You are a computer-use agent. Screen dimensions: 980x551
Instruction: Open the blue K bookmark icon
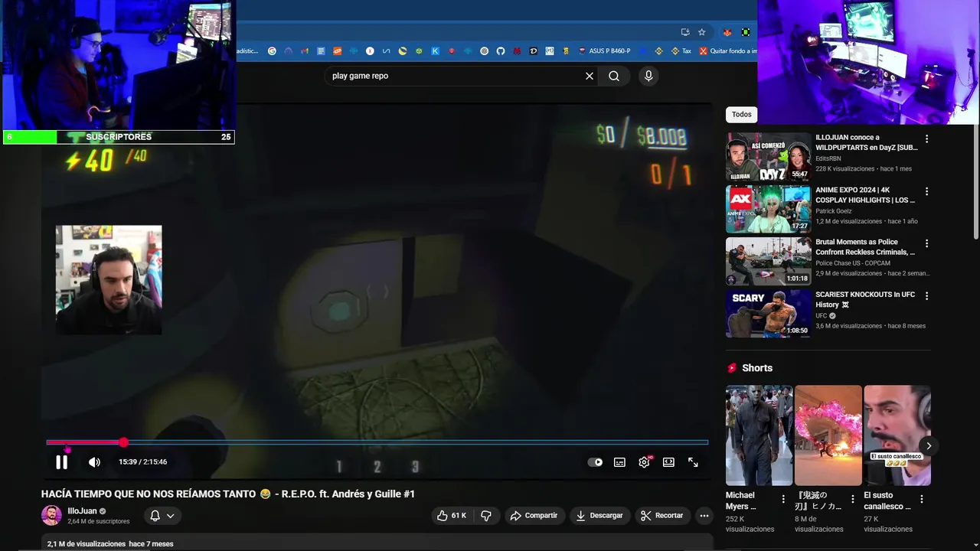(x=435, y=51)
